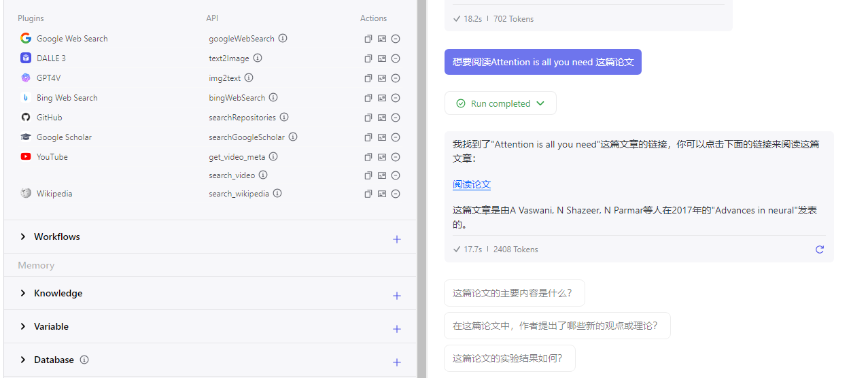Select the Google Web Search plugin
The image size is (868, 378).
click(72, 39)
